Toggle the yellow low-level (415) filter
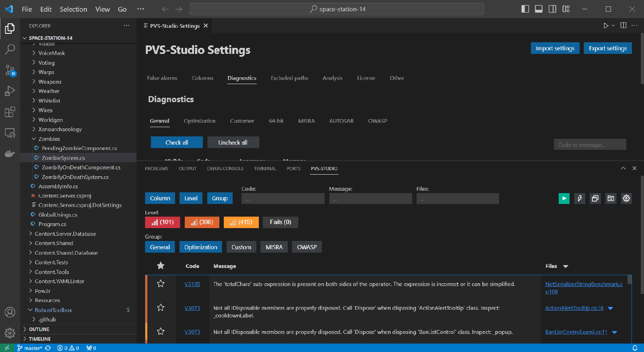Viewport: 644px width, 352px height. tap(241, 222)
